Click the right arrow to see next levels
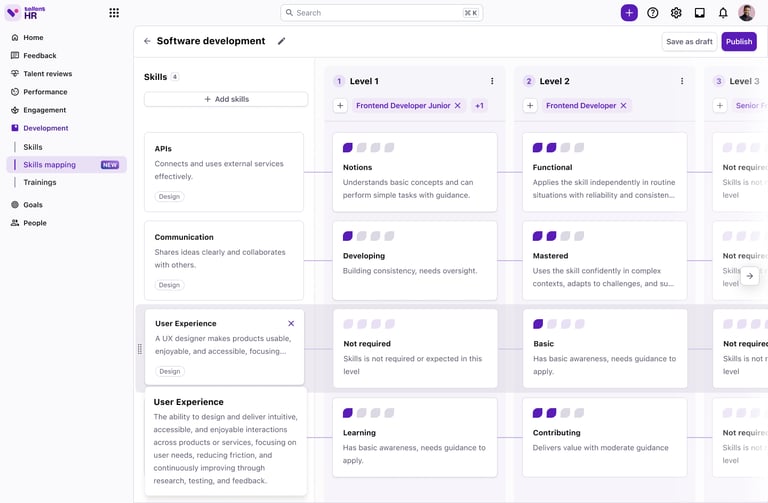The width and height of the screenshot is (768, 503). click(x=750, y=276)
